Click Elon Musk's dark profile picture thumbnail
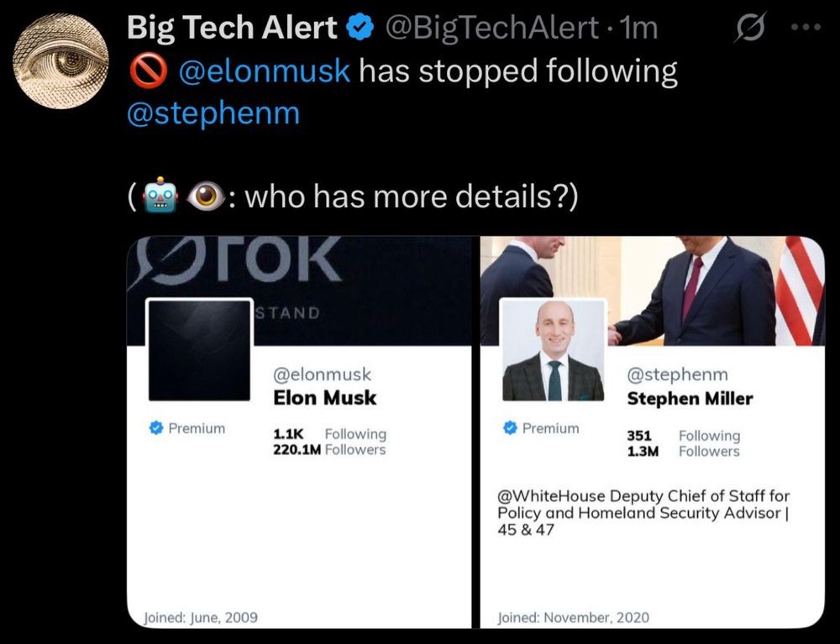This screenshot has width=840, height=644. coord(199,350)
